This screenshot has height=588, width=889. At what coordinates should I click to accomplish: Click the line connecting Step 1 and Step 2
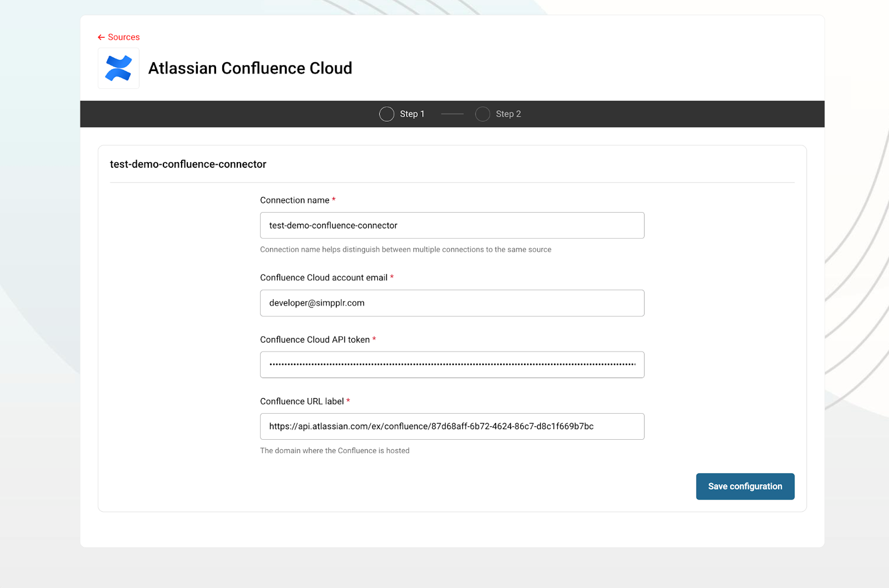(x=452, y=114)
